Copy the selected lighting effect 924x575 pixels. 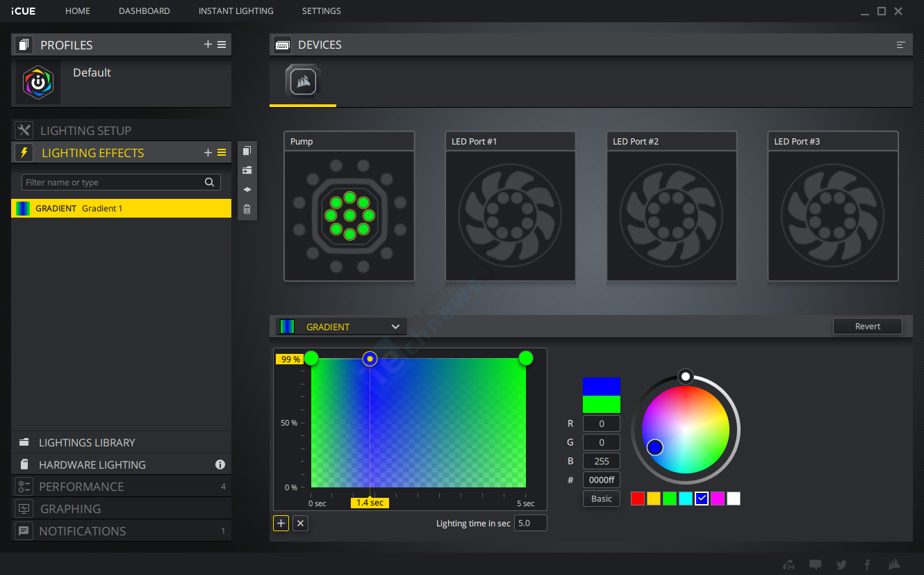click(247, 151)
